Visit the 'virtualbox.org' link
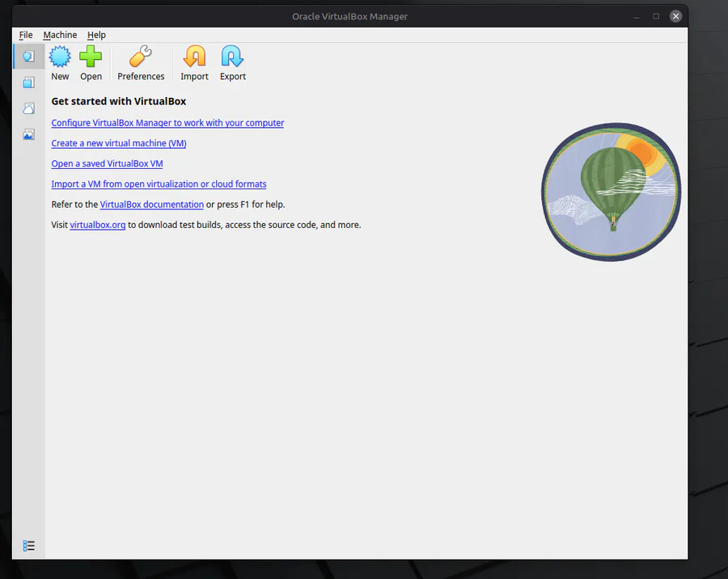This screenshot has height=579, width=728. 98,225
